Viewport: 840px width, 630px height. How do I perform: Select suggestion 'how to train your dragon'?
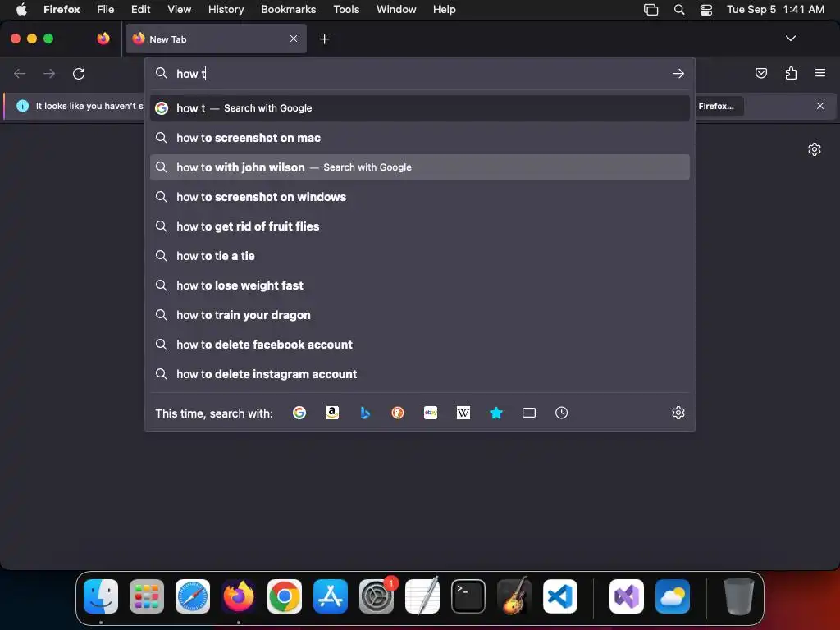click(x=419, y=314)
